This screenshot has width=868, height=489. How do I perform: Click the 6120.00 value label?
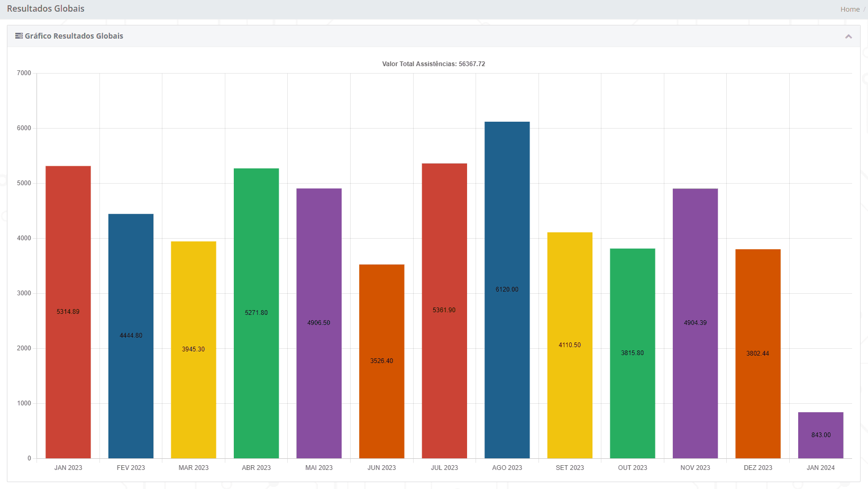click(x=507, y=289)
